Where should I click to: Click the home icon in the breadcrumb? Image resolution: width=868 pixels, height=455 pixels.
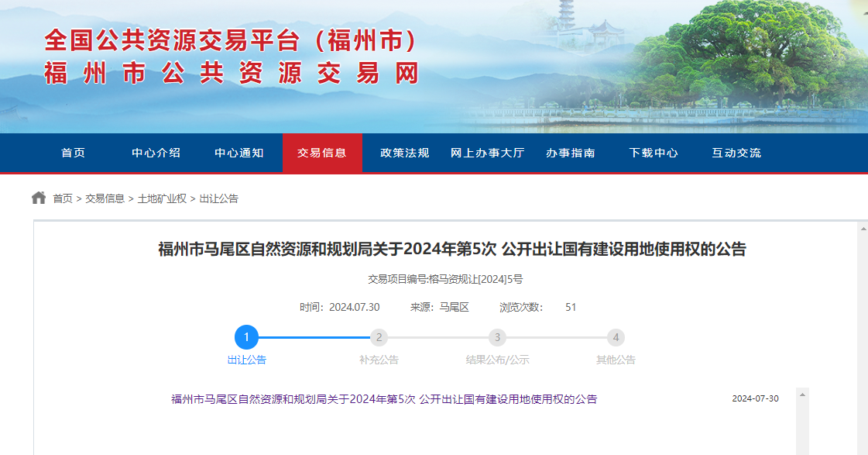pyautogui.click(x=36, y=197)
